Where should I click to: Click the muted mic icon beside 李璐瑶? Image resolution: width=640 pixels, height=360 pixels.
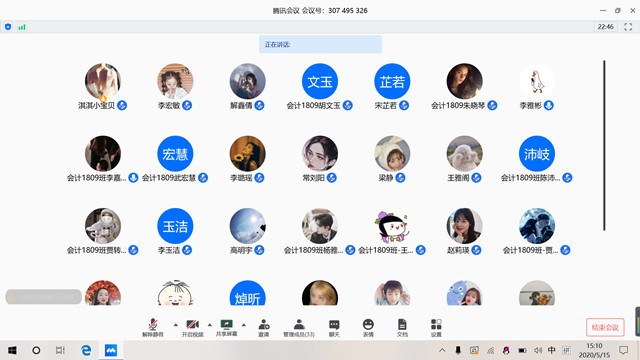(x=259, y=178)
